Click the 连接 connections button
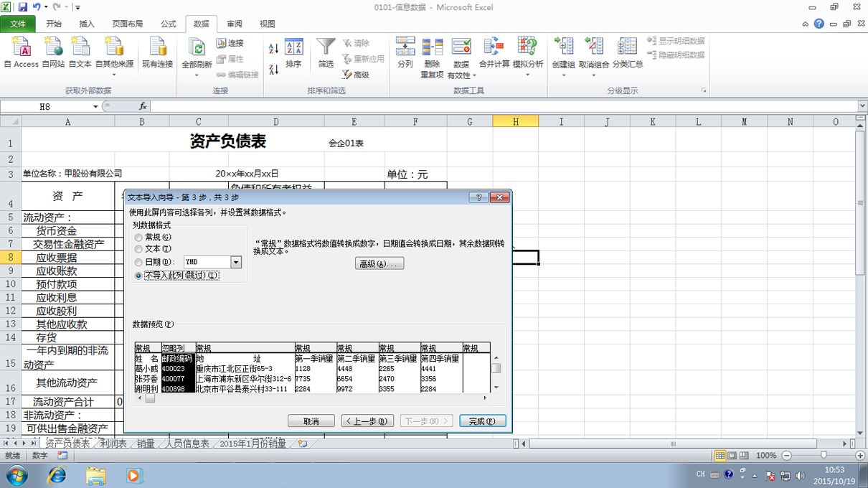Viewport: 868px width, 488px height. 230,43
